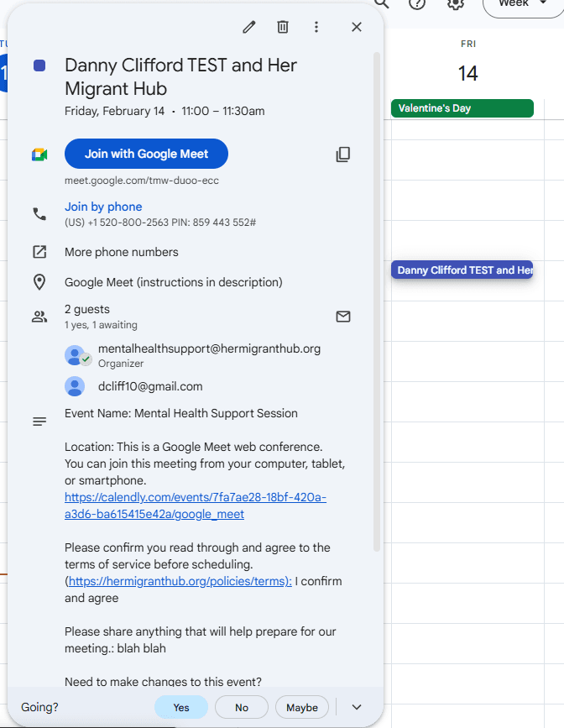Click the pencil edit event icon
The width and height of the screenshot is (564, 728).
click(248, 27)
